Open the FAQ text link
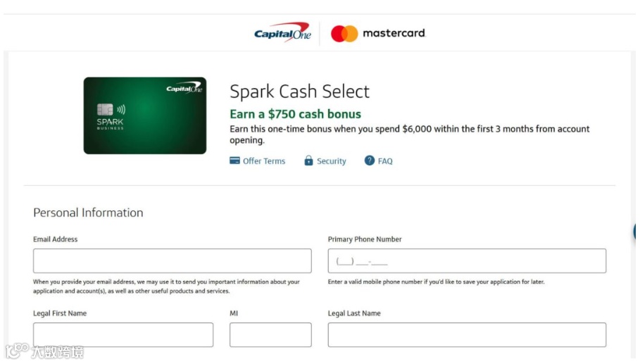The width and height of the screenshot is (640, 364). [x=385, y=161]
